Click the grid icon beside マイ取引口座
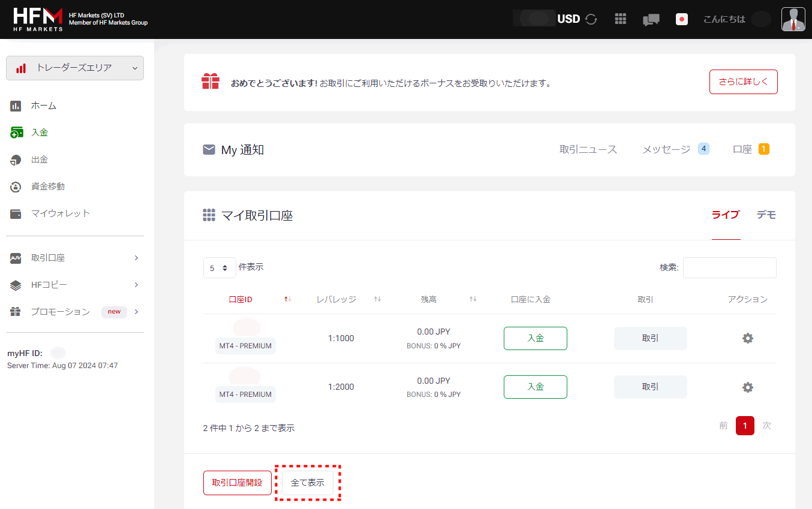The height and width of the screenshot is (509, 812). click(209, 215)
